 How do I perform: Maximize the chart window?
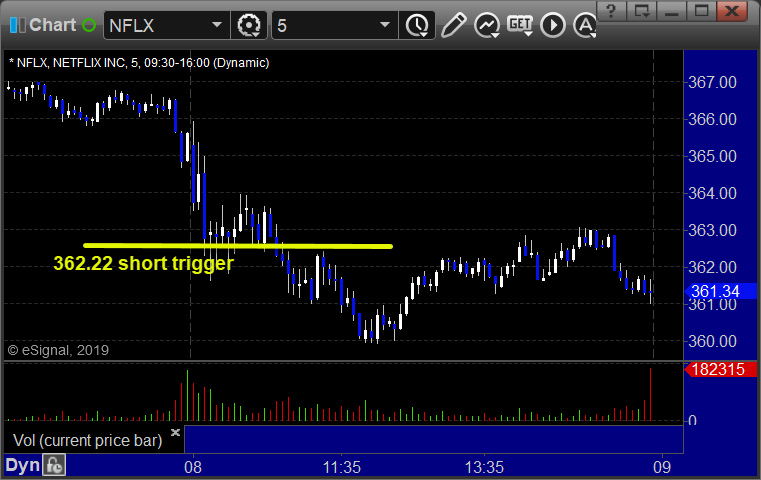pos(701,11)
